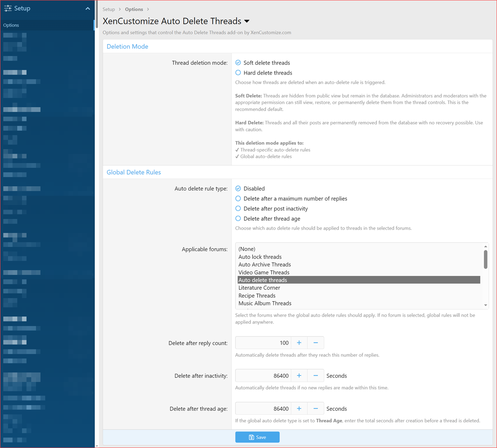This screenshot has width=497, height=448.
Task: Click the Save button
Action: pyautogui.click(x=257, y=437)
